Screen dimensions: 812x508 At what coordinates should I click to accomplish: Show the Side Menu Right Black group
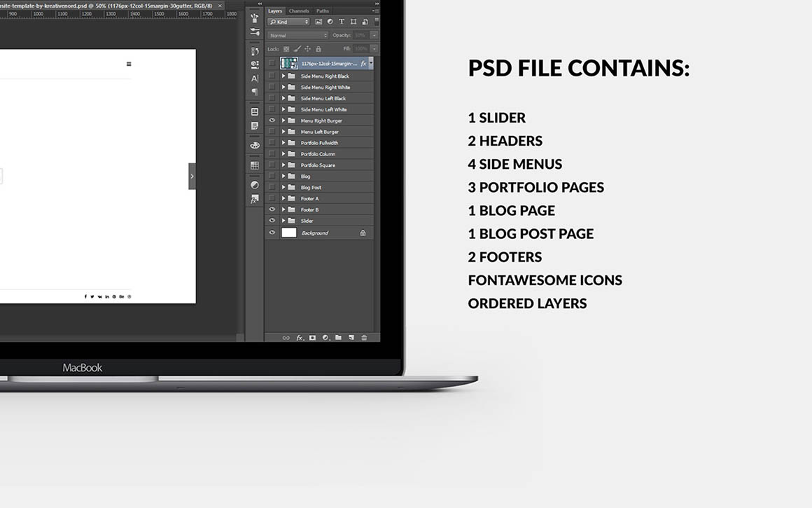point(272,76)
